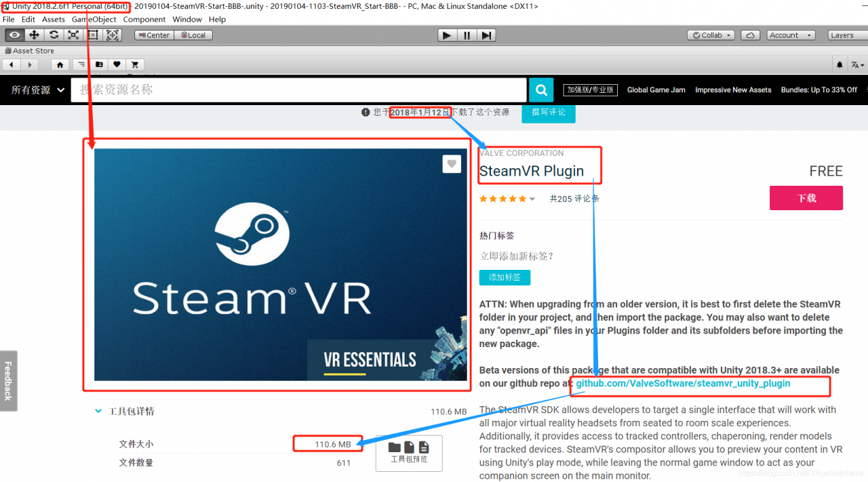This screenshot has height=482, width=868.
Task: Open the Feedback side tab
Action: tap(8, 381)
